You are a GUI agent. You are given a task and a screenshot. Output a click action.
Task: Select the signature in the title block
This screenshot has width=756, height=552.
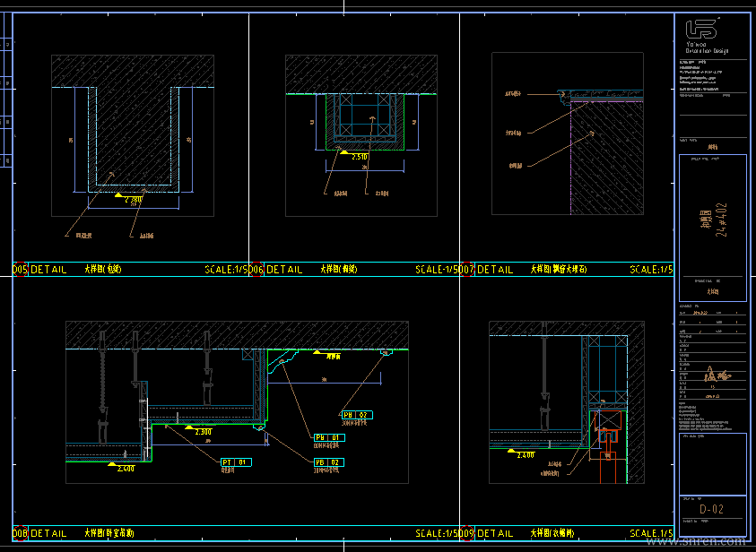[717, 375]
